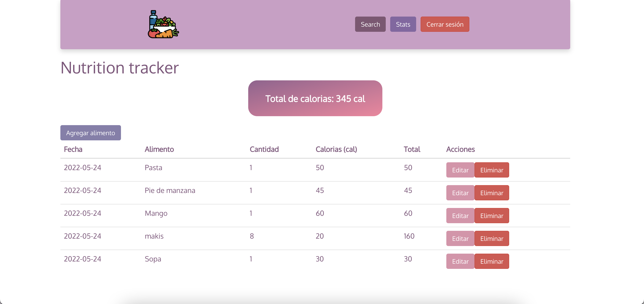This screenshot has width=644, height=304.
Task: Select the Pasta food name cell
Action: [x=153, y=168]
